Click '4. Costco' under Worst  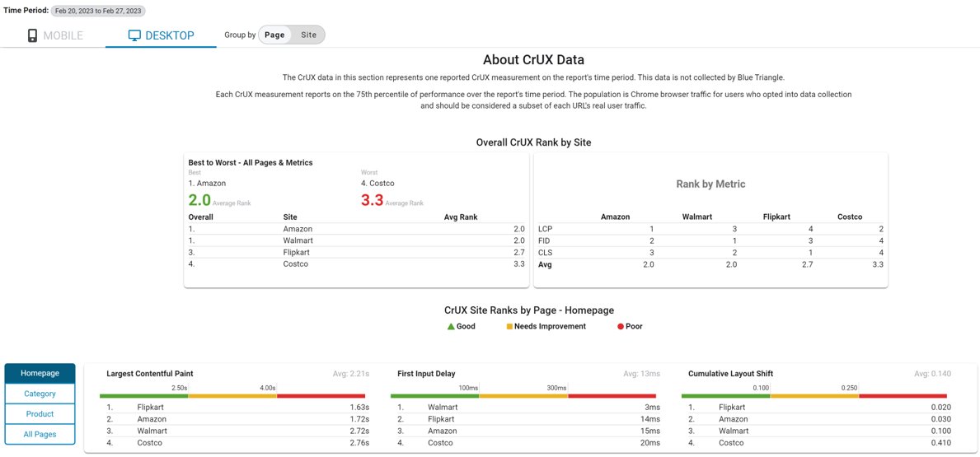pyautogui.click(x=377, y=184)
